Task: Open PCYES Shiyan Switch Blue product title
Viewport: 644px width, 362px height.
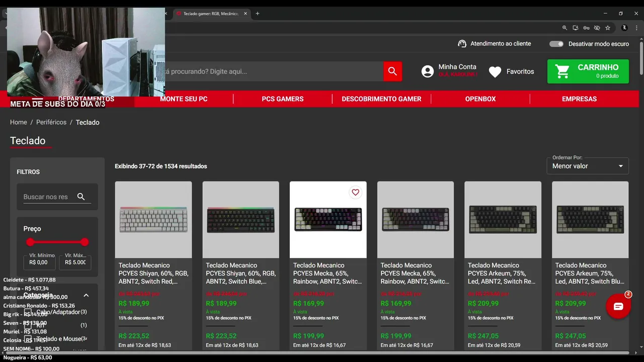Action: point(241,274)
